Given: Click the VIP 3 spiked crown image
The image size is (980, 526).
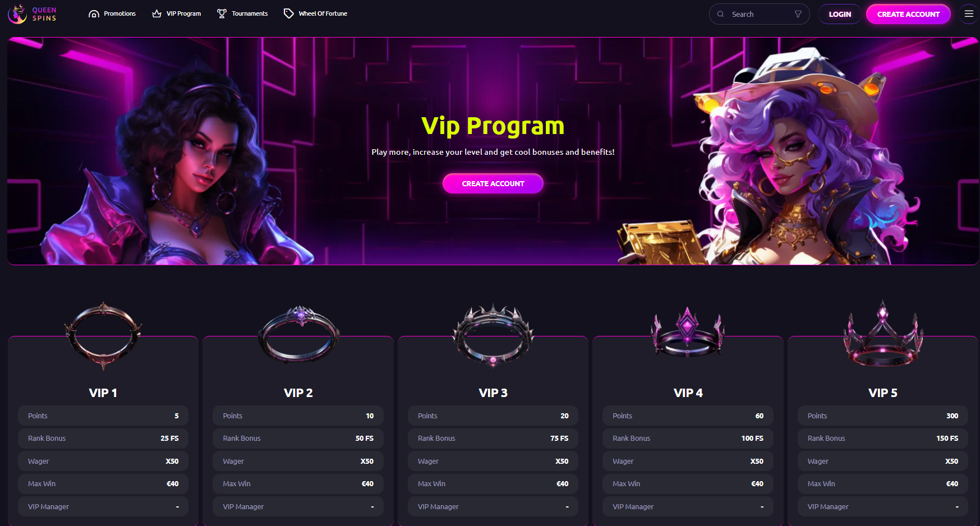Looking at the screenshot, I should coord(493,335).
